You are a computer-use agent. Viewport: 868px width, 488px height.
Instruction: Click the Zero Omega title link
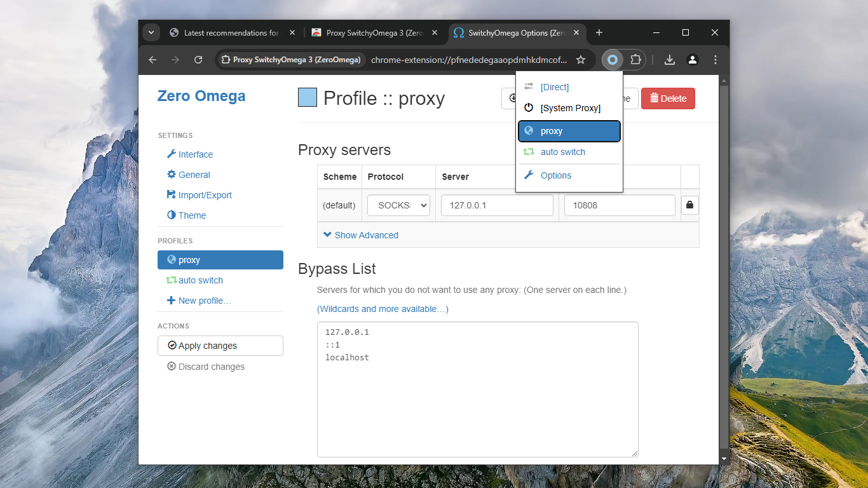tap(201, 96)
